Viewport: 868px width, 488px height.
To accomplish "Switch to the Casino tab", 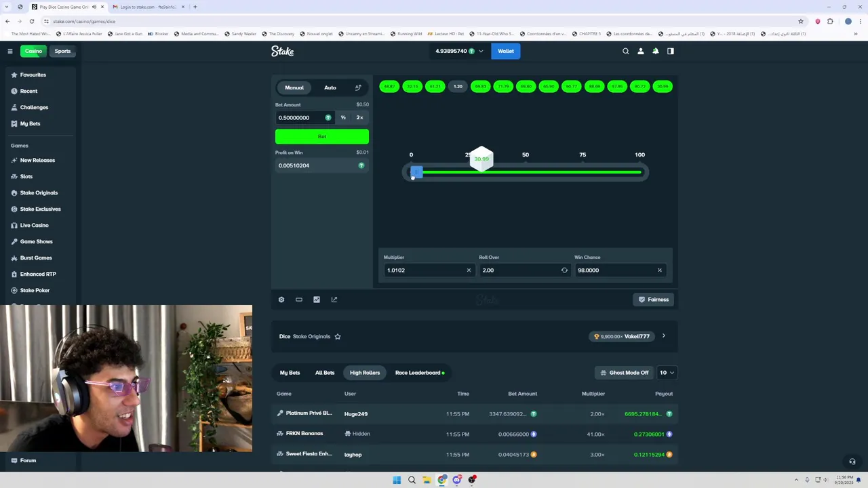I will point(33,51).
